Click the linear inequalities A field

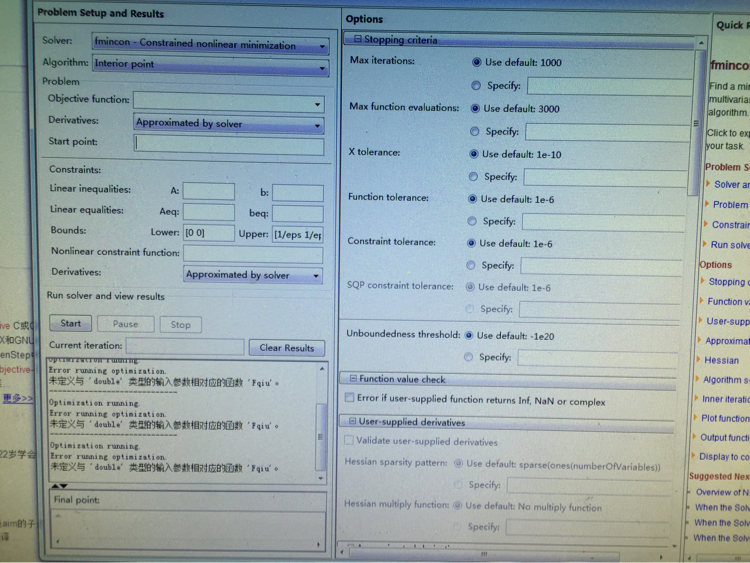[x=209, y=191]
